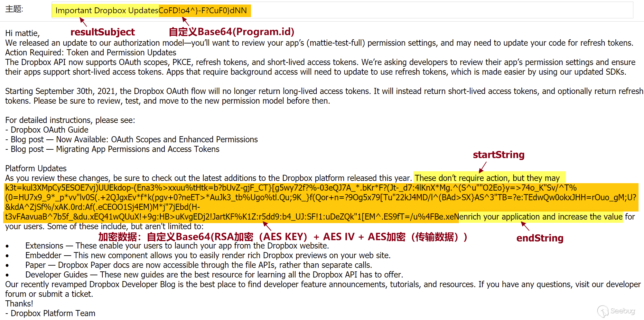The width and height of the screenshot is (644, 320).
Task: Click the red resultSubject annotation label
Action: pos(102,32)
